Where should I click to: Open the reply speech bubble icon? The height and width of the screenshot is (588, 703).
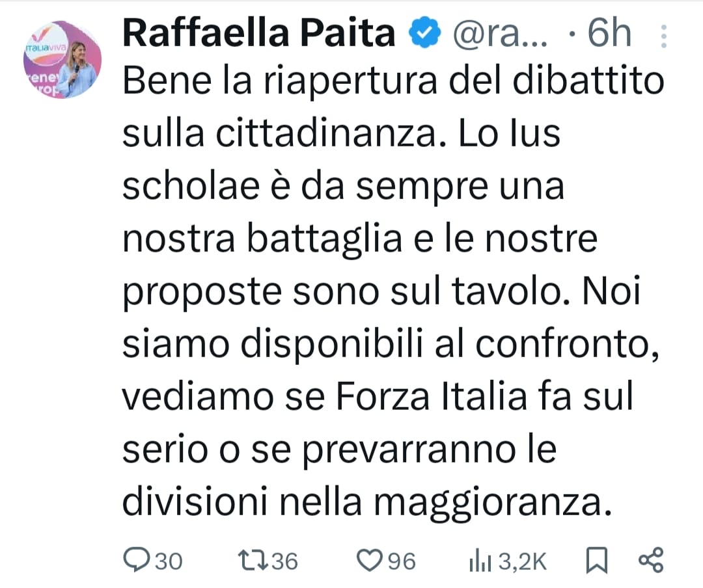[136, 560]
